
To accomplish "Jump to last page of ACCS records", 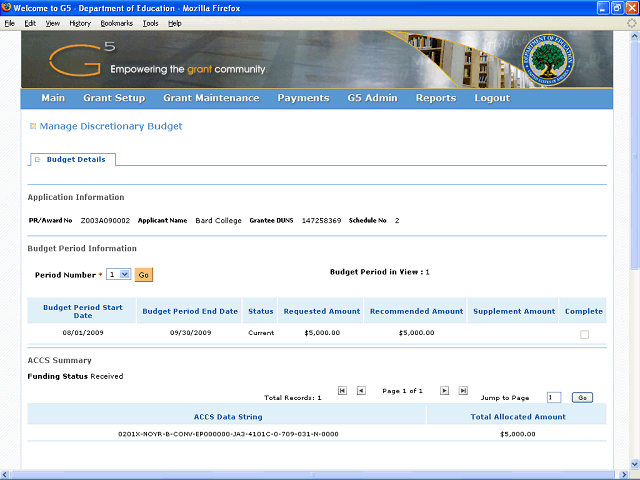I will (463, 391).
